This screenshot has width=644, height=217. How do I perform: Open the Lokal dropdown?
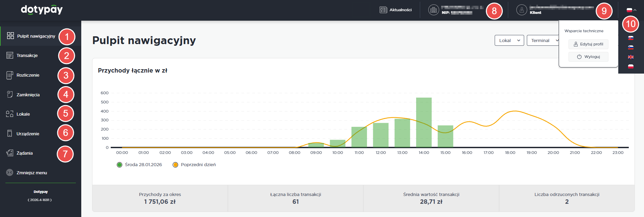(x=509, y=40)
